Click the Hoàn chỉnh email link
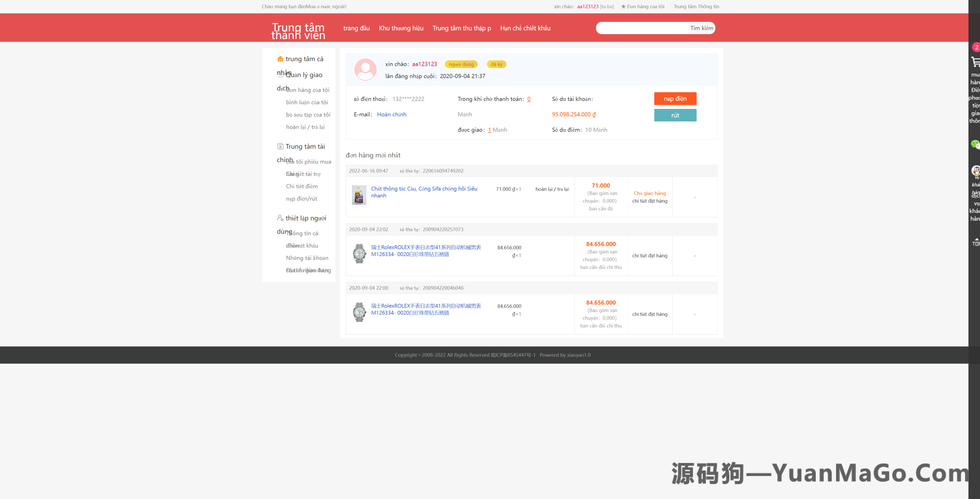980x499 pixels. (x=392, y=114)
